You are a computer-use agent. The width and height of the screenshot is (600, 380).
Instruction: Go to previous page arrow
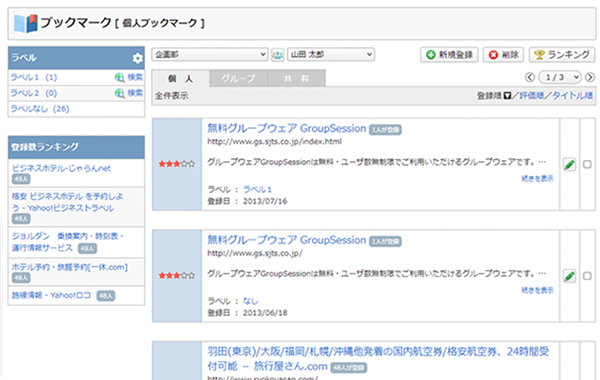[x=530, y=77]
